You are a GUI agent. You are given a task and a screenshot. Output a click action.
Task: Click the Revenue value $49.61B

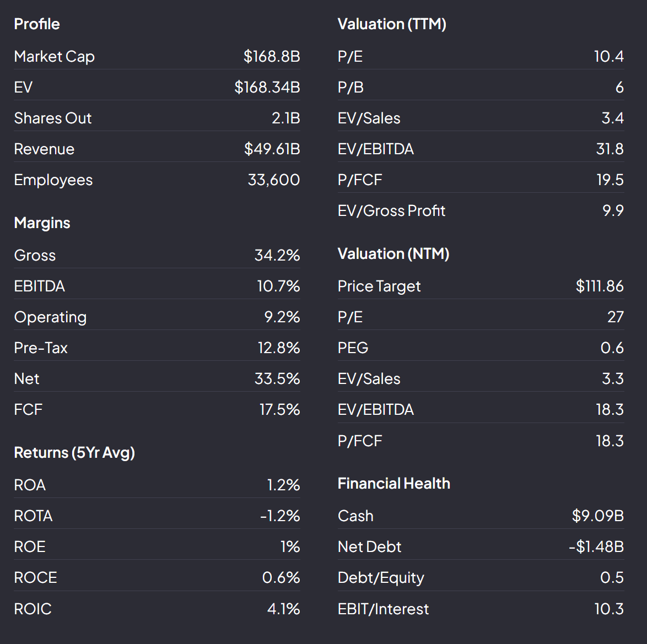pyautogui.click(x=272, y=149)
